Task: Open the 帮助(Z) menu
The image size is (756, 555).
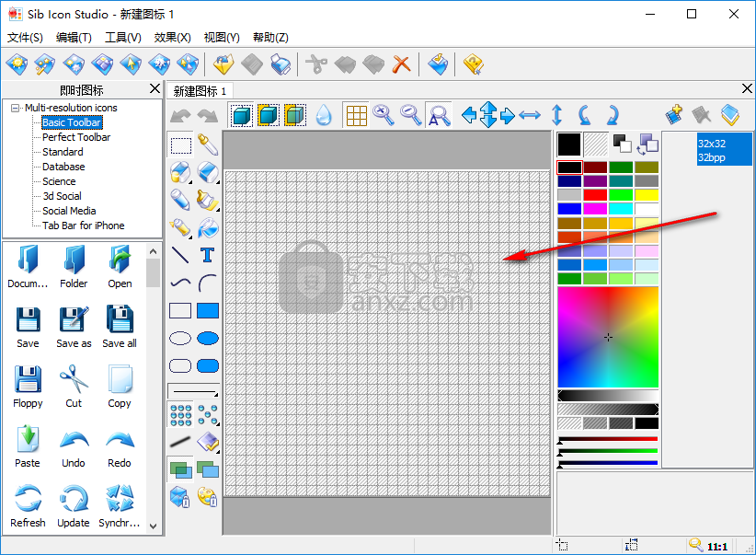Action: 270,38
